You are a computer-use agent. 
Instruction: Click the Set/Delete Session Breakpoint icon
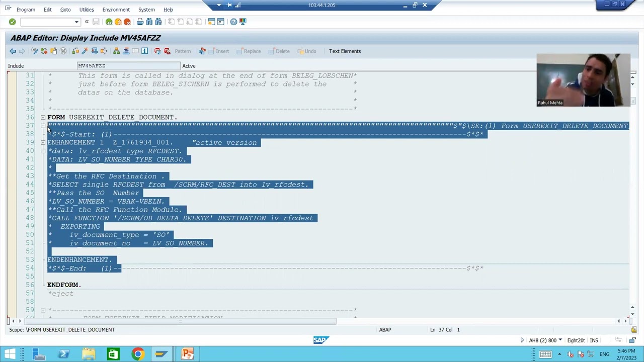pyautogui.click(x=157, y=51)
